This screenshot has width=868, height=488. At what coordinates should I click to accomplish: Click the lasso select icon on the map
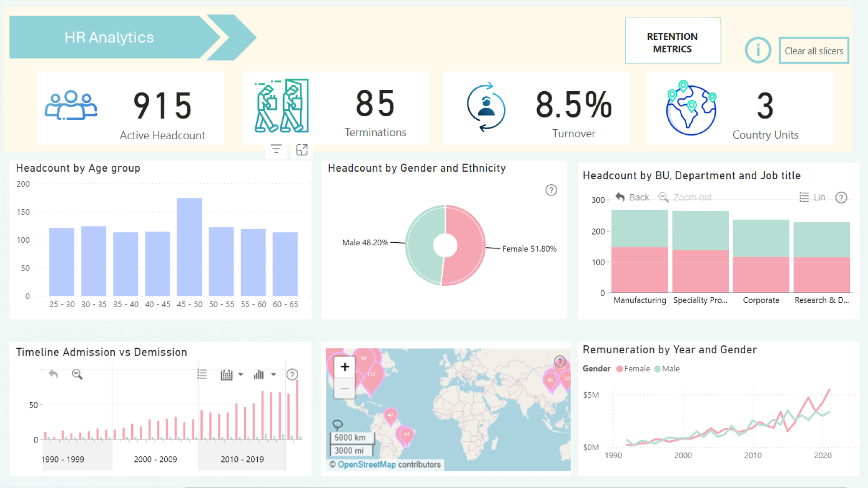click(x=337, y=425)
